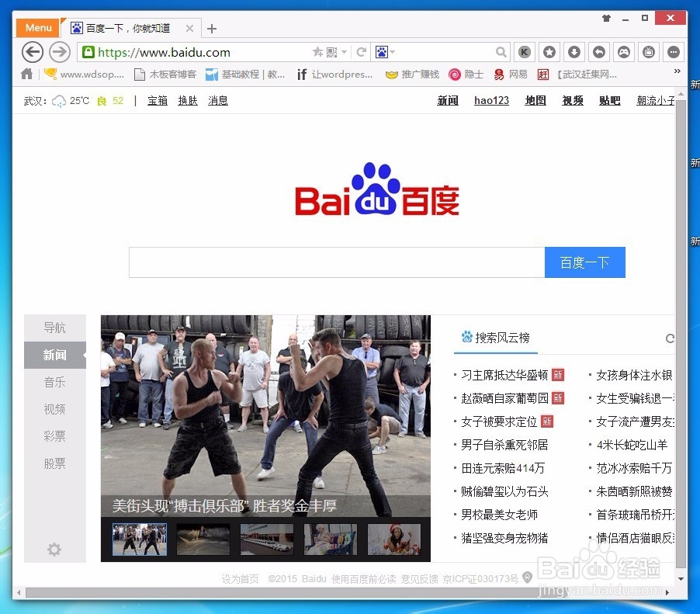Open the www.wdsop bookmark
This screenshot has width=700, height=614.
pos(84,74)
